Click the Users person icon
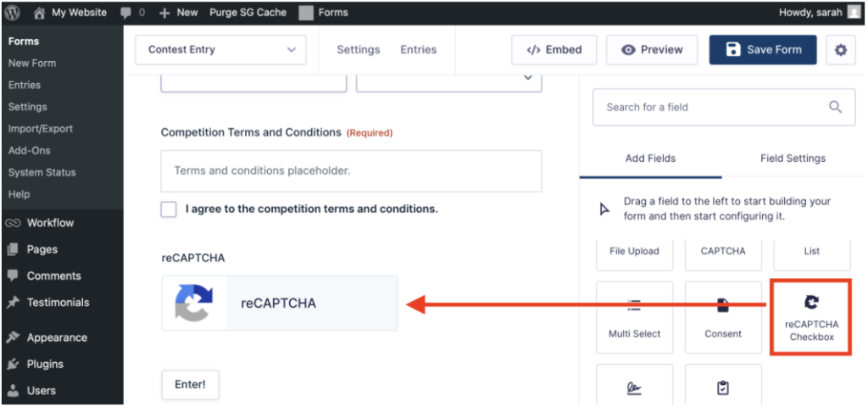This screenshot has height=407, width=868. pyautogui.click(x=13, y=391)
